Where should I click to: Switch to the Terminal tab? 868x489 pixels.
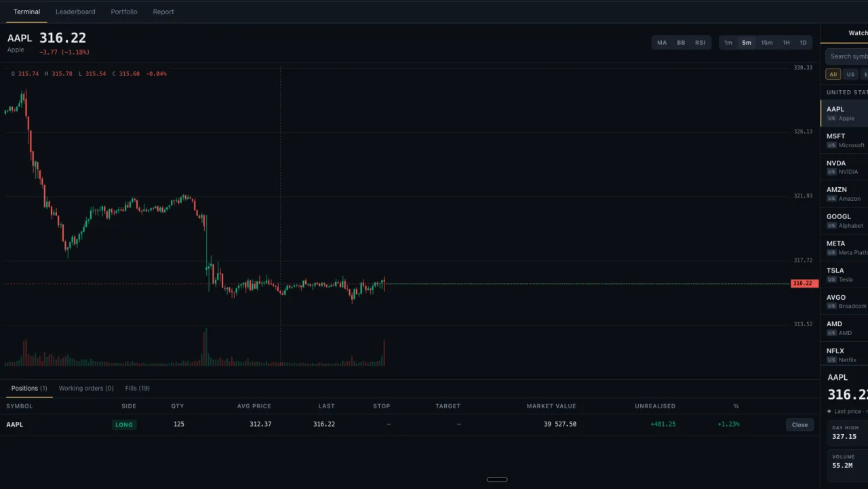(x=26, y=12)
